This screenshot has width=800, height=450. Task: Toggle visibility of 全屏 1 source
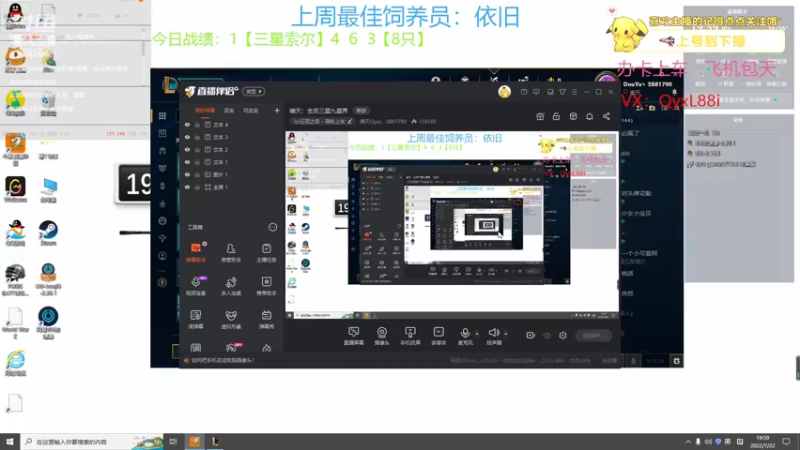click(187, 187)
